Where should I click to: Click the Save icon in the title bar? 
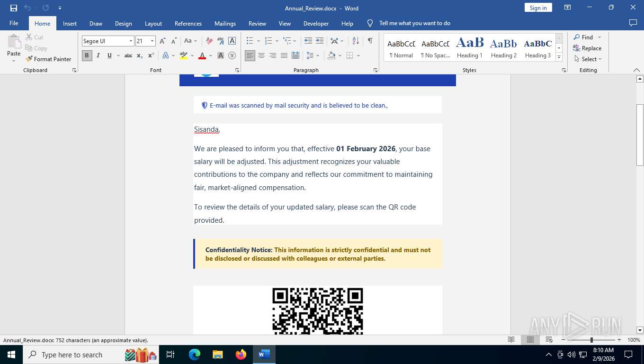tap(13, 8)
